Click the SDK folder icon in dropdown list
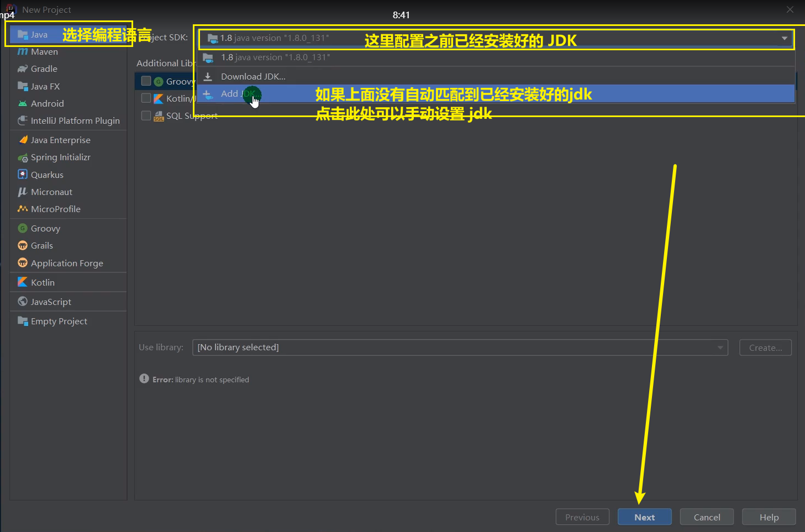The height and width of the screenshot is (532, 805). (x=208, y=57)
